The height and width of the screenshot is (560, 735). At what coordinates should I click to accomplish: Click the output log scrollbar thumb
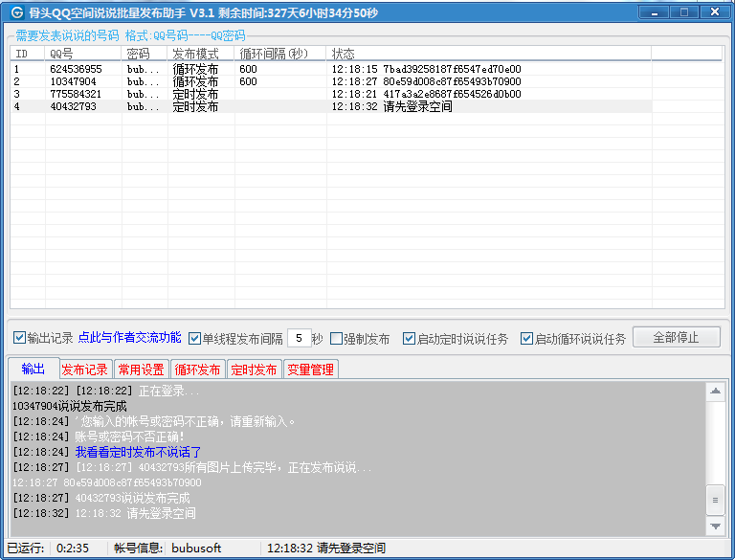tap(715, 500)
